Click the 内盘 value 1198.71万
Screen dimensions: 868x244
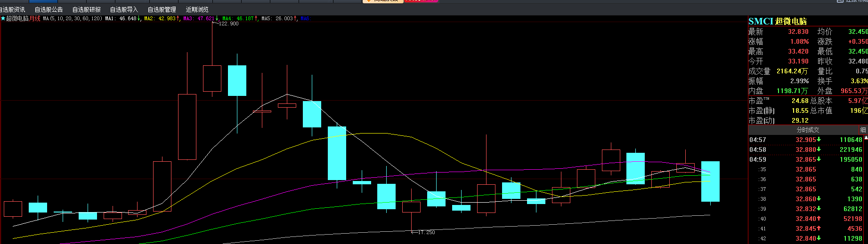point(792,91)
